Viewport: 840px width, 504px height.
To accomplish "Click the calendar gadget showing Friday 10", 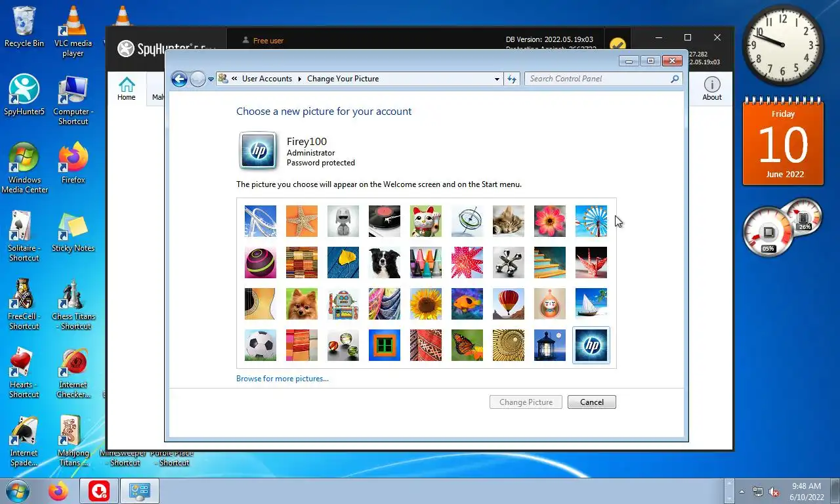I will [x=783, y=142].
